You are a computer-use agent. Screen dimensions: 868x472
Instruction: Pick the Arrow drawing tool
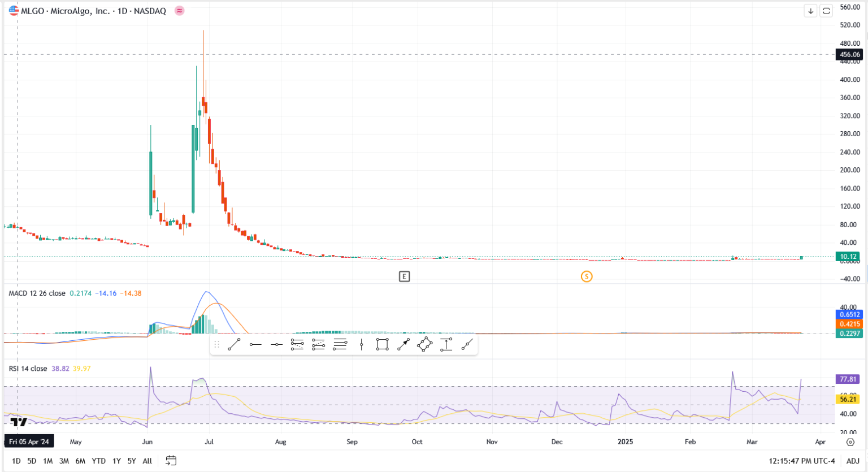pos(403,343)
